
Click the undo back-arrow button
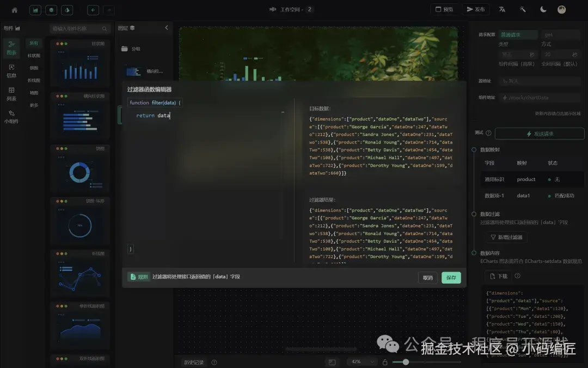pyautogui.click(x=93, y=10)
